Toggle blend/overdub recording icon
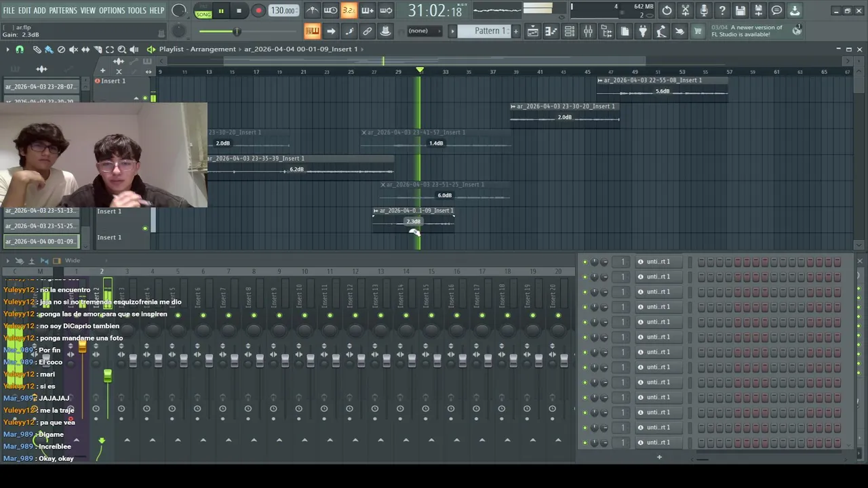This screenshot has height=488, width=868. coord(367,10)
